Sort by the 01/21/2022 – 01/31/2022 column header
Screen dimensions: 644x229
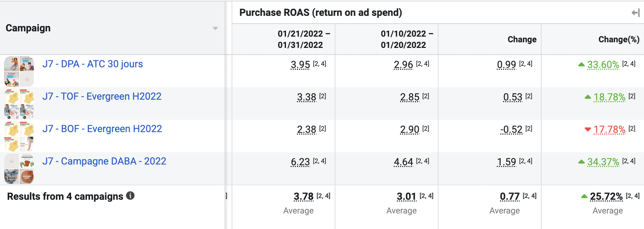[x=304, y=39]
